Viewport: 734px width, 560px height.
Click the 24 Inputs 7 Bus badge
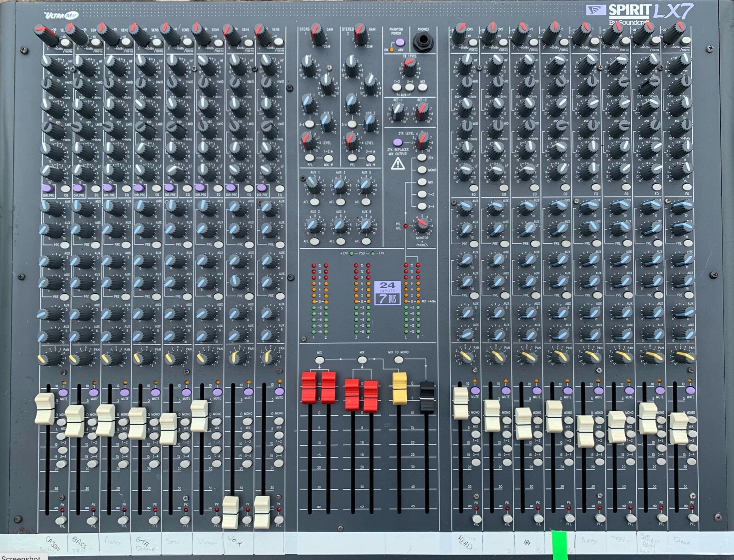click(387, 293)
